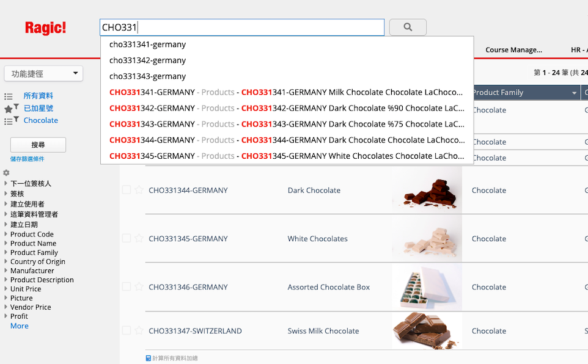Image resolution: width=588 pixels, height=364 pixels.
Task: Open the Course Manage... tab
Action: [513, 50]
